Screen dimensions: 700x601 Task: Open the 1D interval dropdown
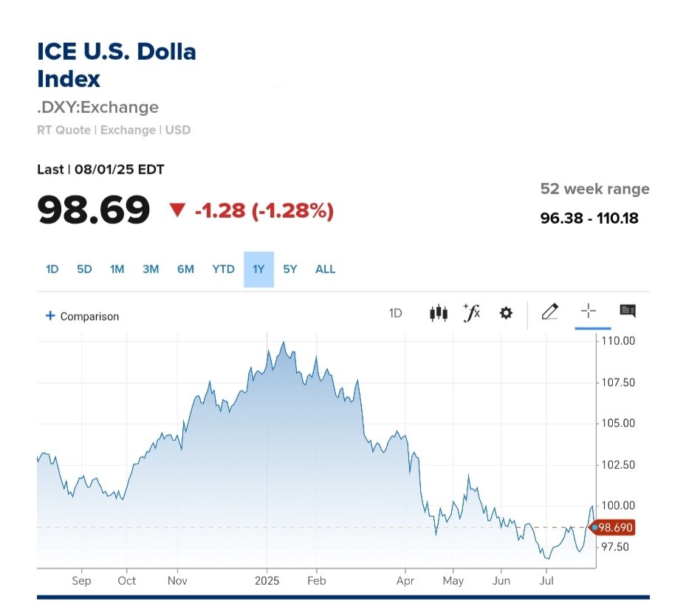[x=395, y=313]
